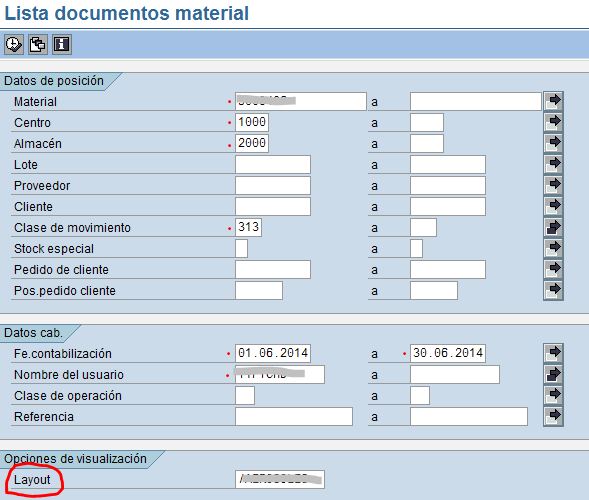Click the Get variant icon in toolbar
Image resolution: width=589 pixels, height=500 pixels.
pos(38,44)
